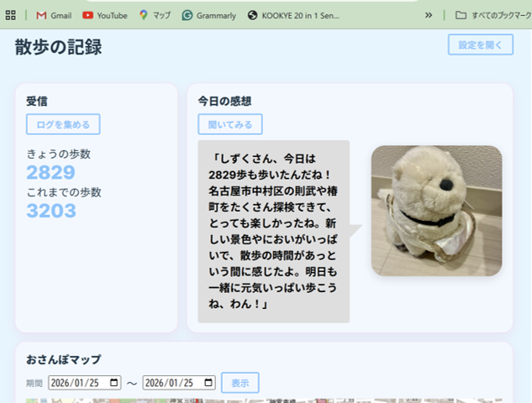Click the speech bubble message text
532x403 pixels.
point(273,231)
